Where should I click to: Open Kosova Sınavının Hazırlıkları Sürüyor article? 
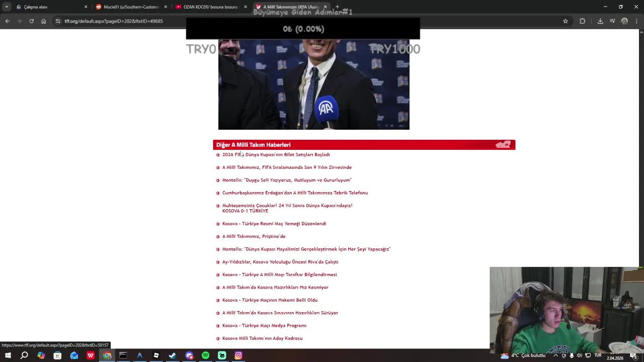(x=280, y=313)
